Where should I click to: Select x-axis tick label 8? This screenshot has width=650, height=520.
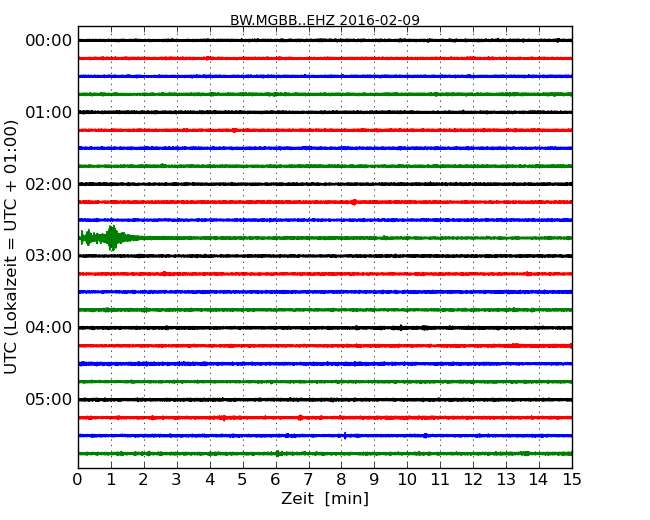pyautogui.click(x=341, y=480)
